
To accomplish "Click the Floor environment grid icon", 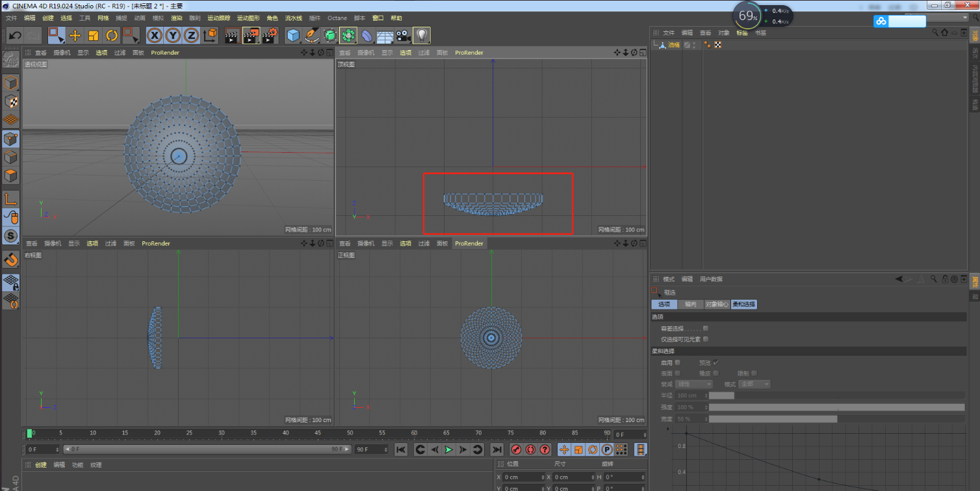I will (385, 35).
